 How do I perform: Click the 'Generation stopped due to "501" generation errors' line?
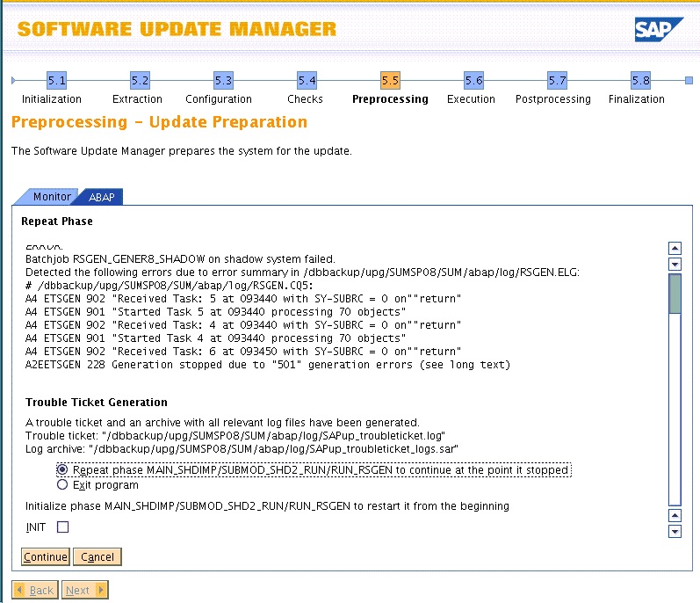268,365
